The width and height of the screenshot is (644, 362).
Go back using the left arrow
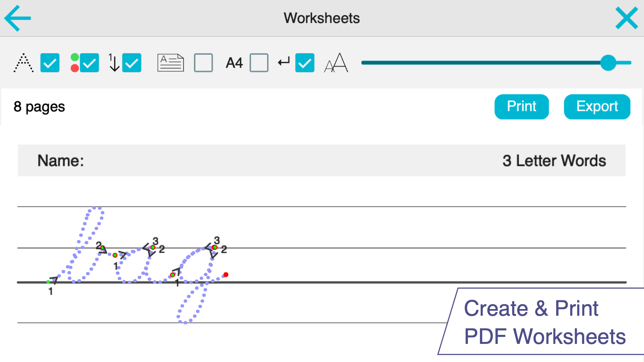pyautogui.click(x=17, y=18)
